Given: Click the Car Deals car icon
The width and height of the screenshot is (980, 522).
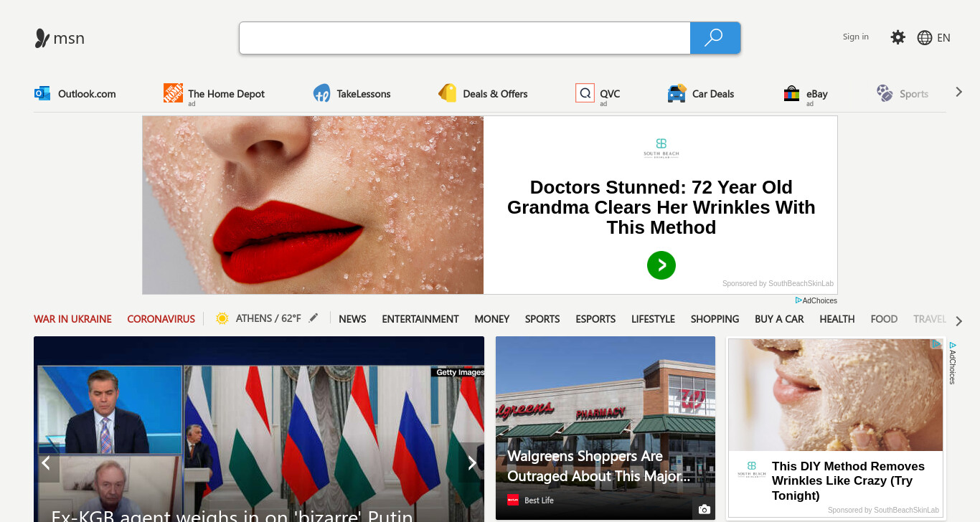Looking at the screenshot, I should (x=677, y=93).
